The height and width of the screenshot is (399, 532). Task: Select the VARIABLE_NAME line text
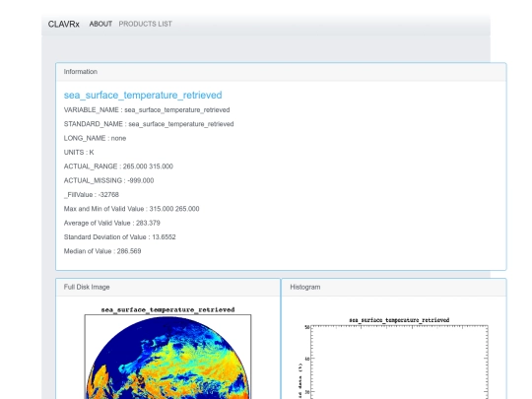coord(147,110)
